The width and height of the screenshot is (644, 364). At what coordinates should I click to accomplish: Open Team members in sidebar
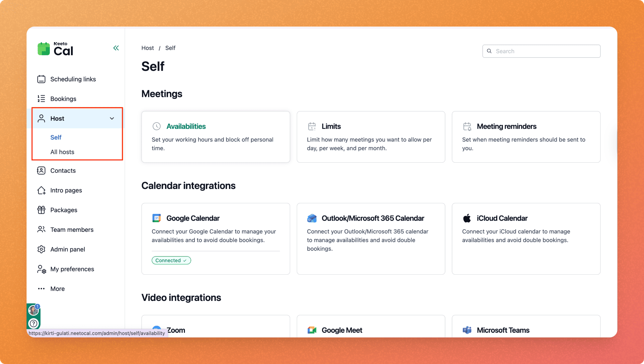tap(72, 229)
